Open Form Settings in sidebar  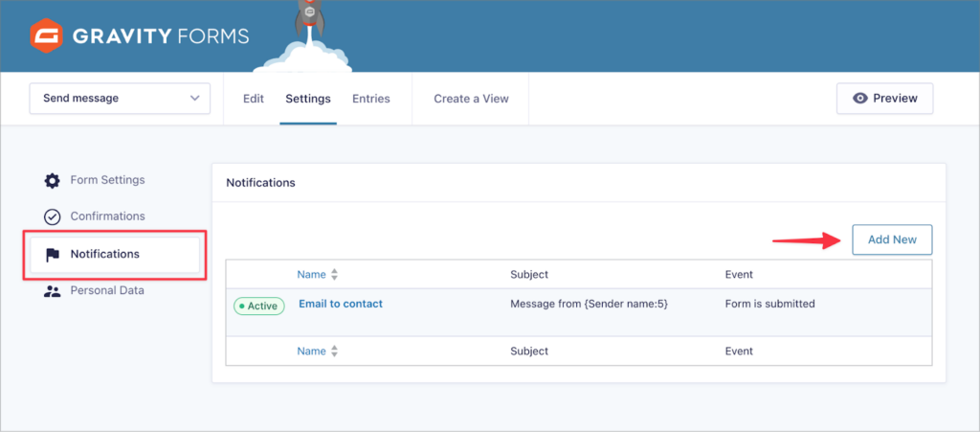click(x=107, y=180)
